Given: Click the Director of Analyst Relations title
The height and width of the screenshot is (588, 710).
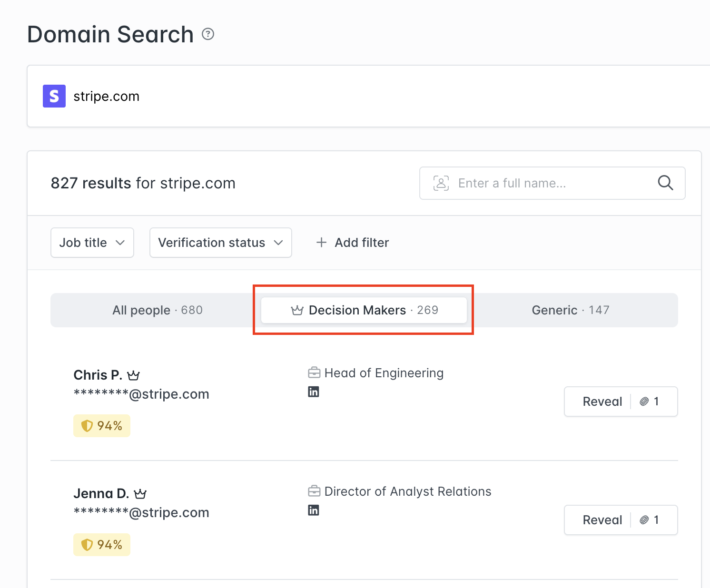Looking at the screenshot, I should pos(408,491).
